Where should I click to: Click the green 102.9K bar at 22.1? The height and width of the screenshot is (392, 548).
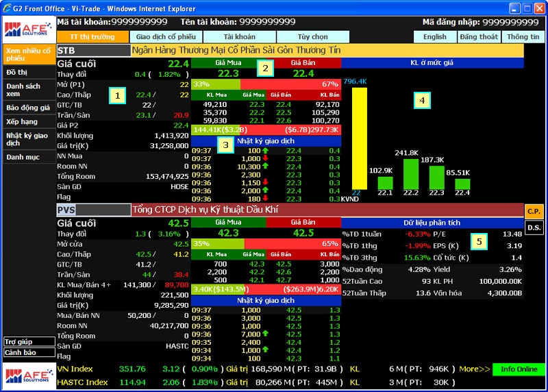click(x=385, y=183)
